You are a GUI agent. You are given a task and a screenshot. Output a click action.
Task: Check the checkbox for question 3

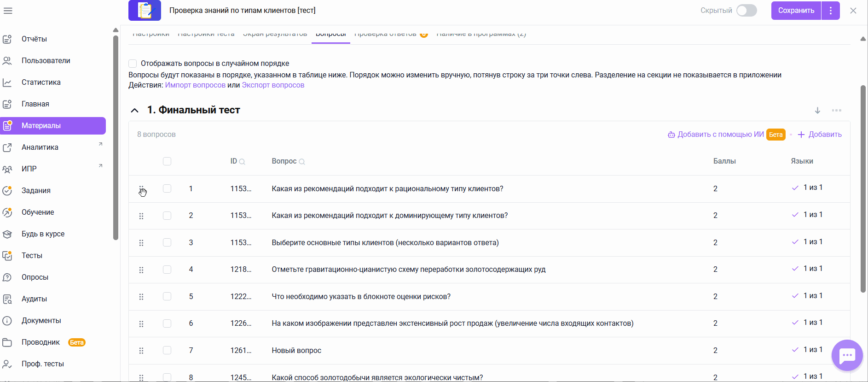click(x=167, y=242)
